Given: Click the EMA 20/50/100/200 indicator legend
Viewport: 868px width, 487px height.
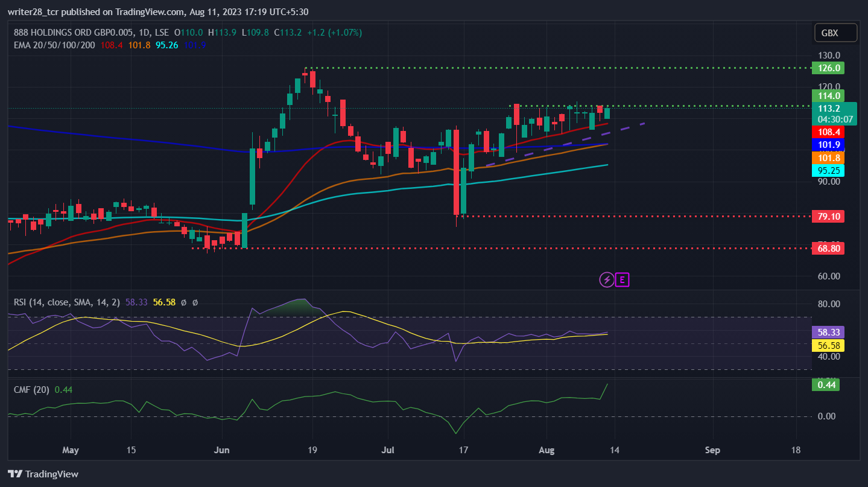Looking at the screenshot, I should (x=54, y=45).
